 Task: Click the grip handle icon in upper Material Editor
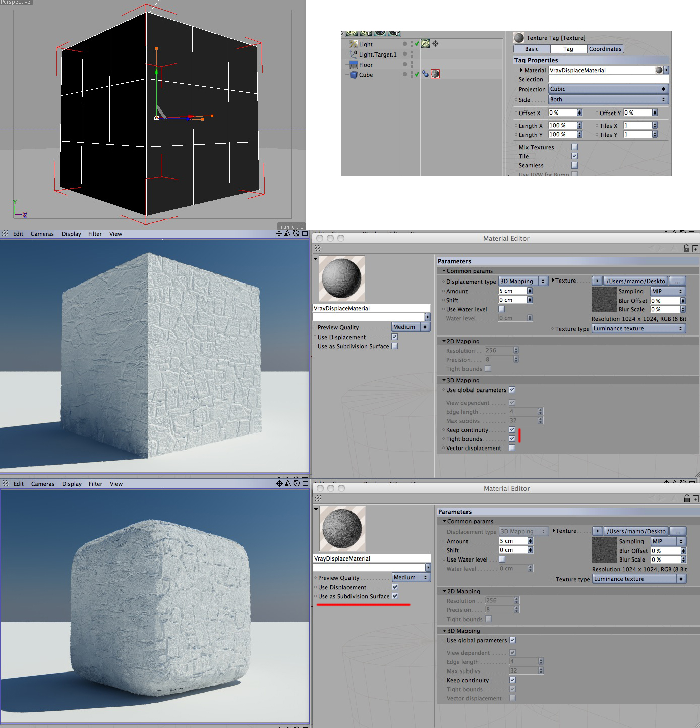pos(317,248)
